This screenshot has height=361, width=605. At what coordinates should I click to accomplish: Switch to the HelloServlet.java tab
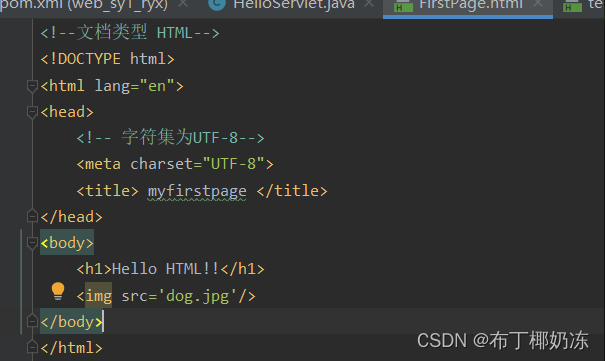click(294, 5)
